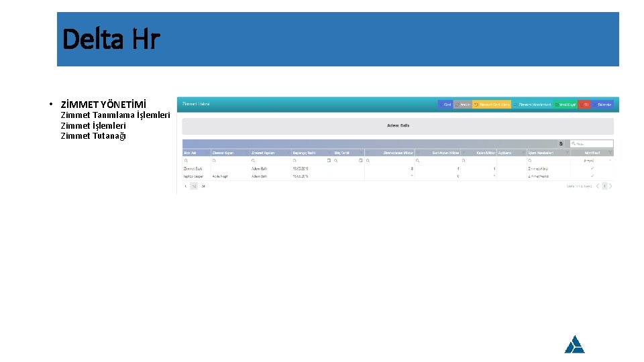Screen dimensions: 644x362
Task: Go to the previous page arrow
Action: (598, 186)
